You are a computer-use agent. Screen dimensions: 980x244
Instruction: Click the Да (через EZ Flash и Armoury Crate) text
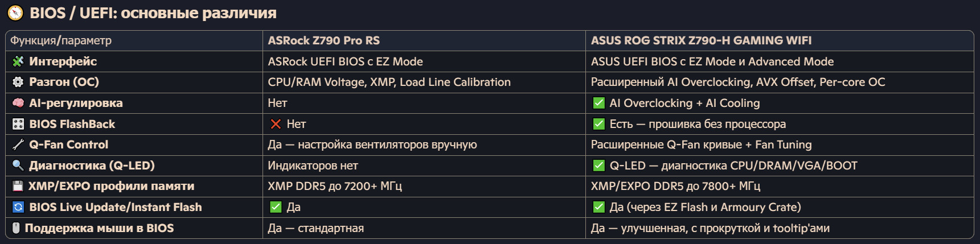tap(705, 207)
